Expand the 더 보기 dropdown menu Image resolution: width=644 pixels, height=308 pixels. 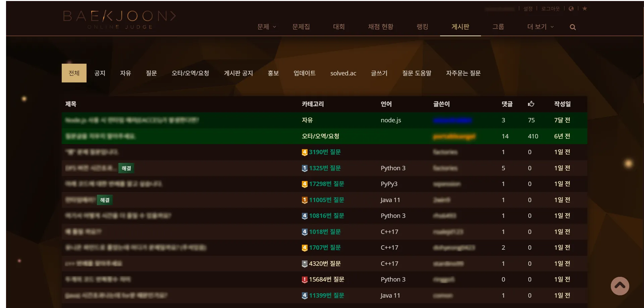point(540,27)
